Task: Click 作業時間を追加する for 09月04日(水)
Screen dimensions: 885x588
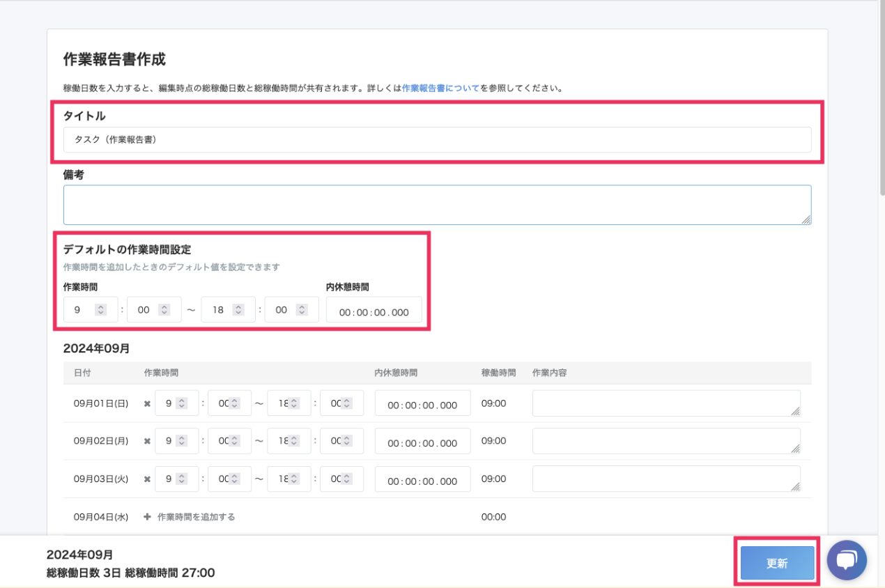Action: coord(196,517)
